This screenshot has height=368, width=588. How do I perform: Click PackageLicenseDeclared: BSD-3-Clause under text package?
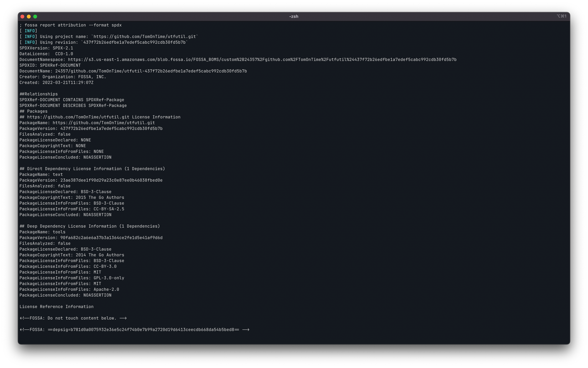pyautogui.click(x=65, y=191)
